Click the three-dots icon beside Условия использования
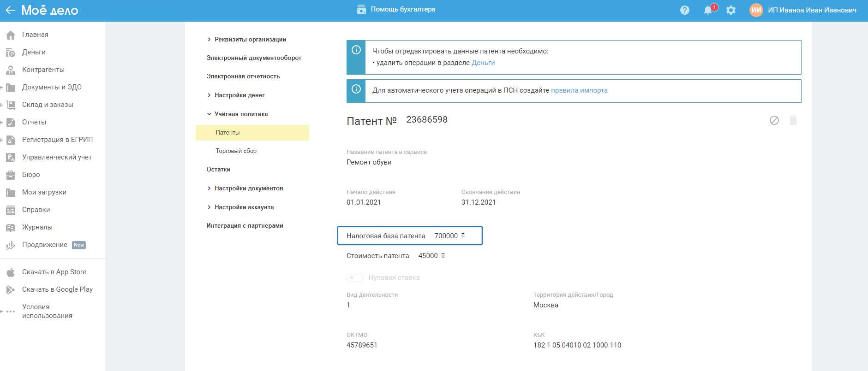868x371 pixels. pyautogui.click(x=11, y=312)
